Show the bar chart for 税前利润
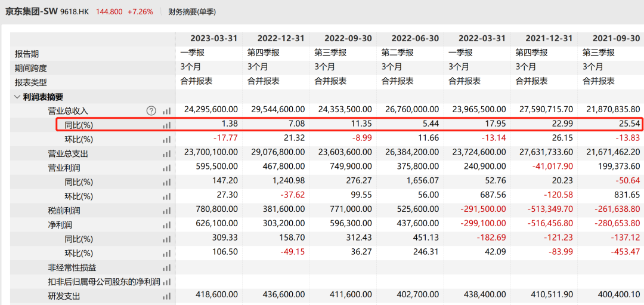The image size is (644, 305). (x=166, y=211)
